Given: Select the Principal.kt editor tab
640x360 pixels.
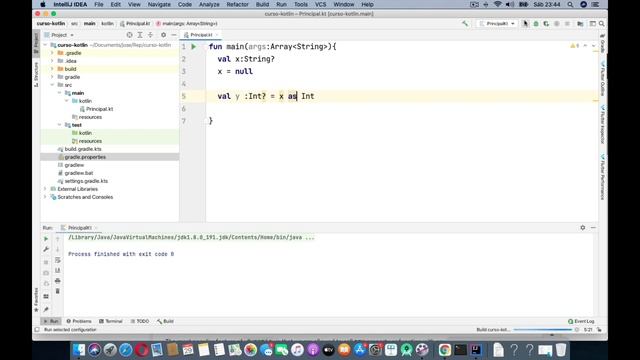Looking at the screenshot, I should (x=202, y=35).
